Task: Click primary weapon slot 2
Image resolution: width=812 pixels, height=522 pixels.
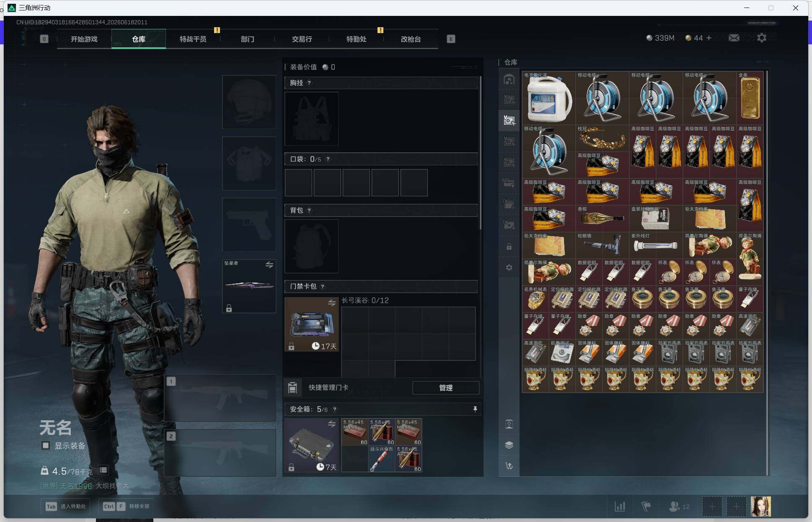Action: coord(220,453)
